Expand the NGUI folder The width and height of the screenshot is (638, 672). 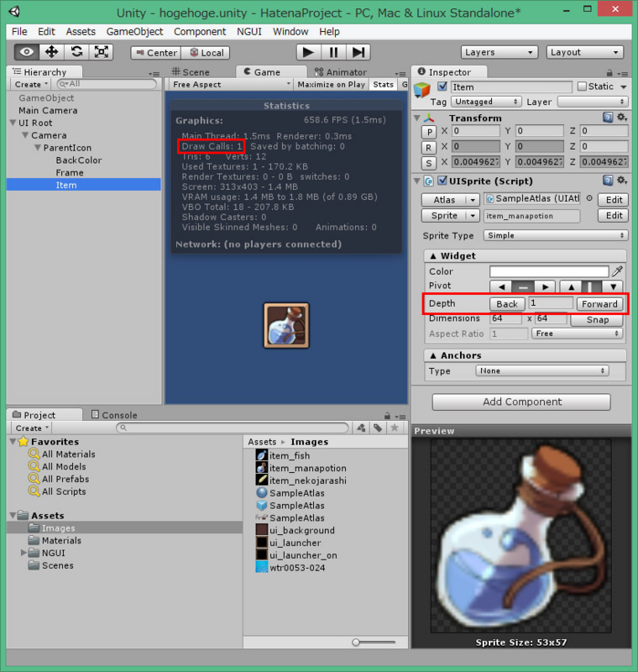[24, 553]
